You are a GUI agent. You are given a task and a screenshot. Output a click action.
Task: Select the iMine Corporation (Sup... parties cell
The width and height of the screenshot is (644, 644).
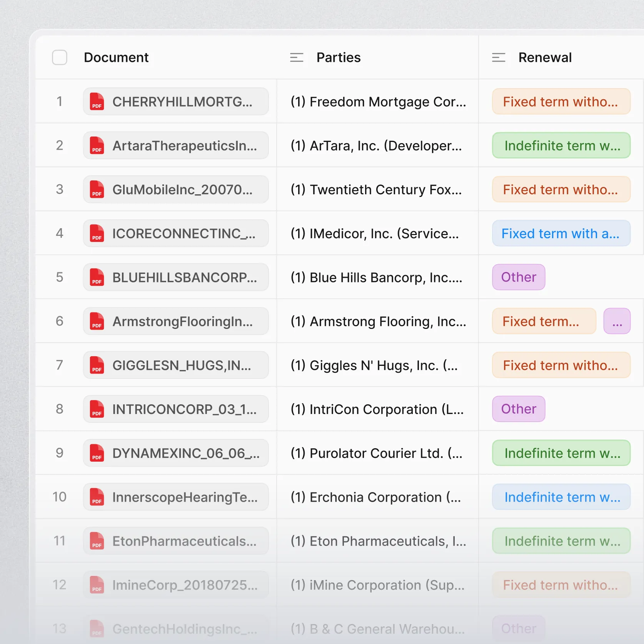(378, 584)
